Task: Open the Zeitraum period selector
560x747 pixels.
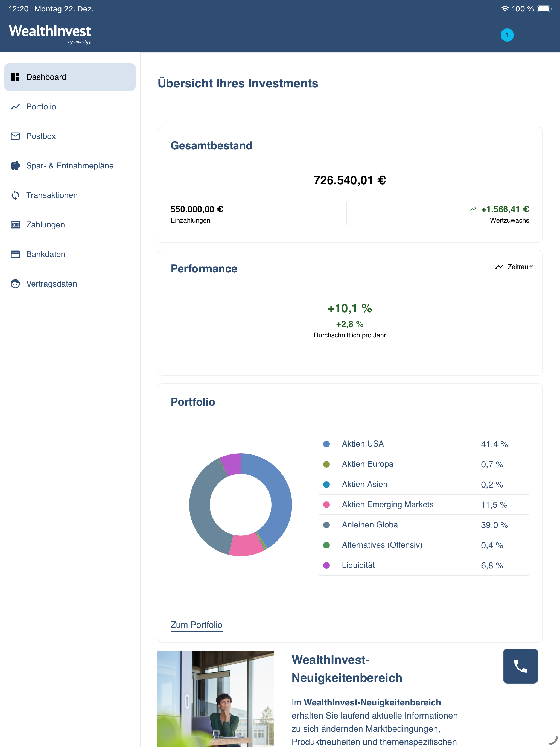Action: pos(514,267)
